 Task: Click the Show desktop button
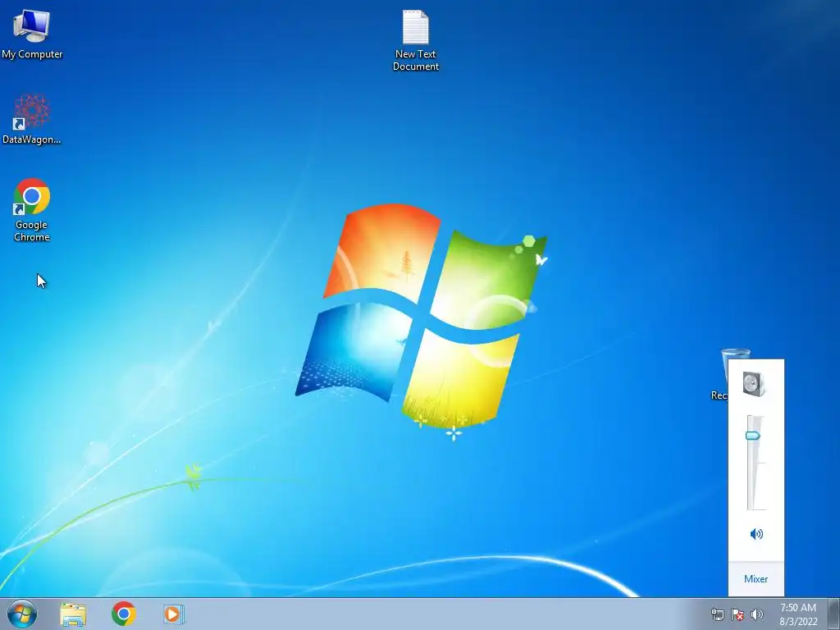tap(834, 614)
